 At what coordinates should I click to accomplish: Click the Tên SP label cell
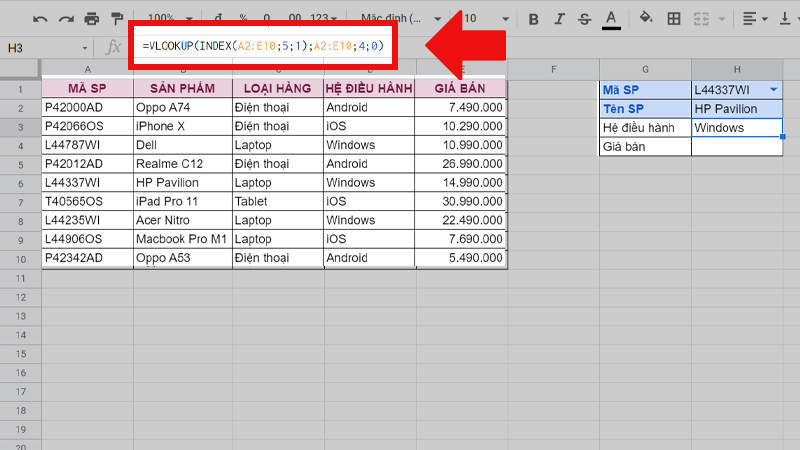click(645, 109)
